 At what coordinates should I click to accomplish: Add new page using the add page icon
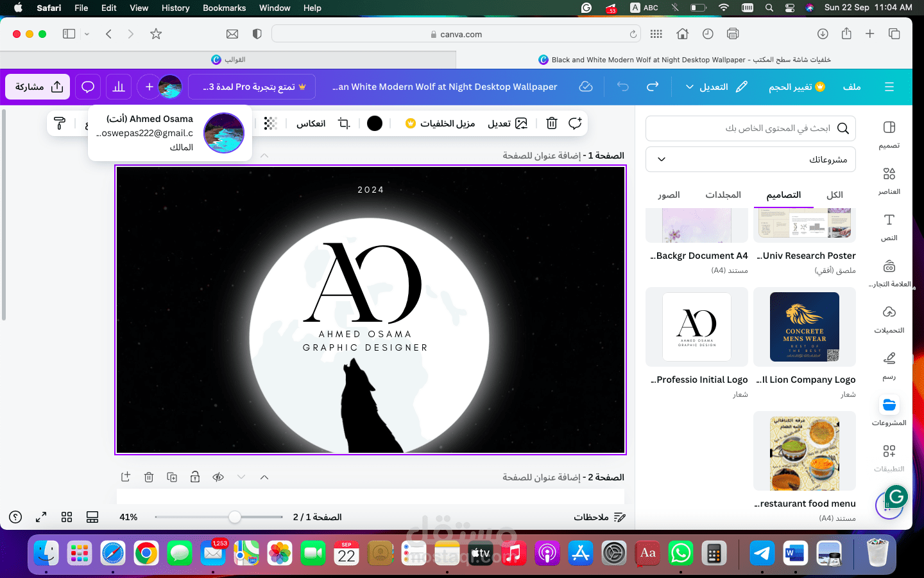pos(126,477)
